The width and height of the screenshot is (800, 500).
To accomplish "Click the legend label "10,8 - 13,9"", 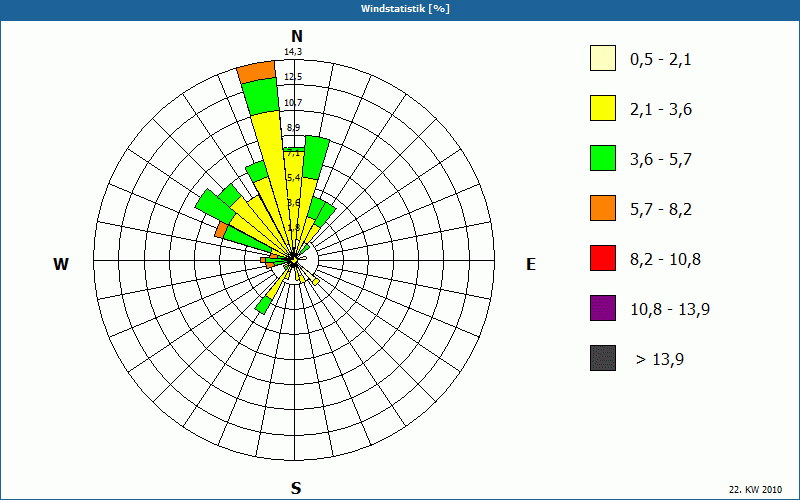I will (x=670, y=310).
